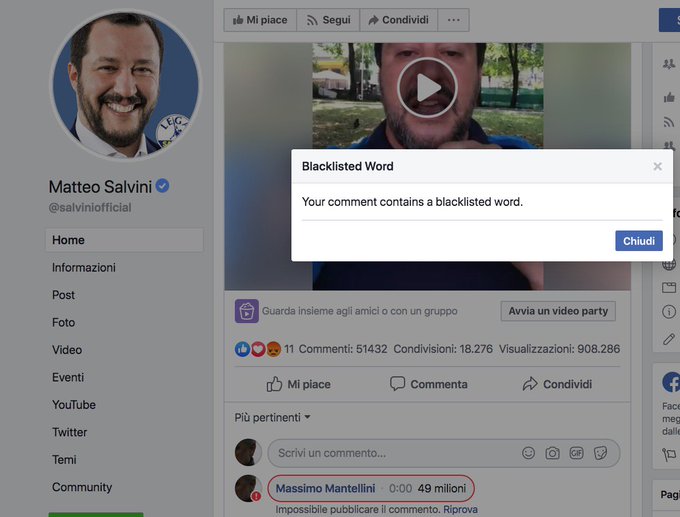Click the globe icon in right sidebar

[x=669, y=264]
